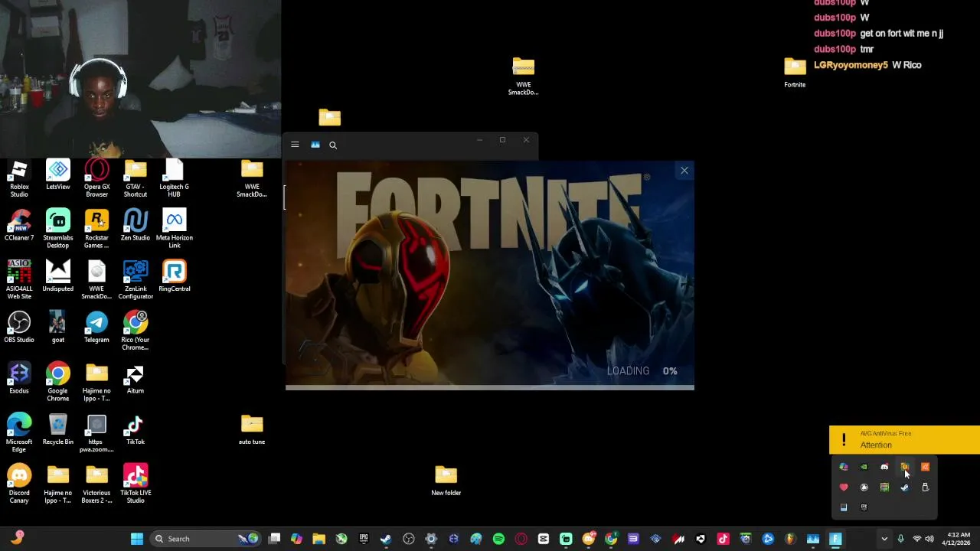Open Rockstar Games launcher shortcut
This screenshot has width=980, height=551.
point(96,230)
